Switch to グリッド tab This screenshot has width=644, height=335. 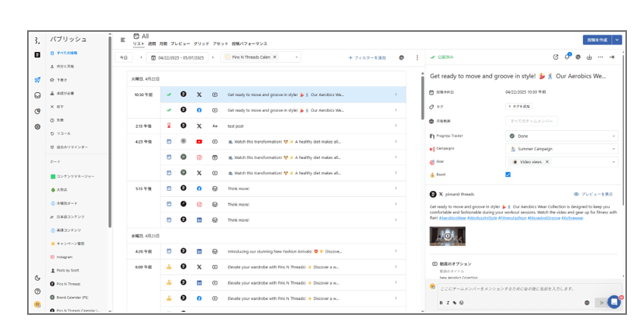point(201,43)
